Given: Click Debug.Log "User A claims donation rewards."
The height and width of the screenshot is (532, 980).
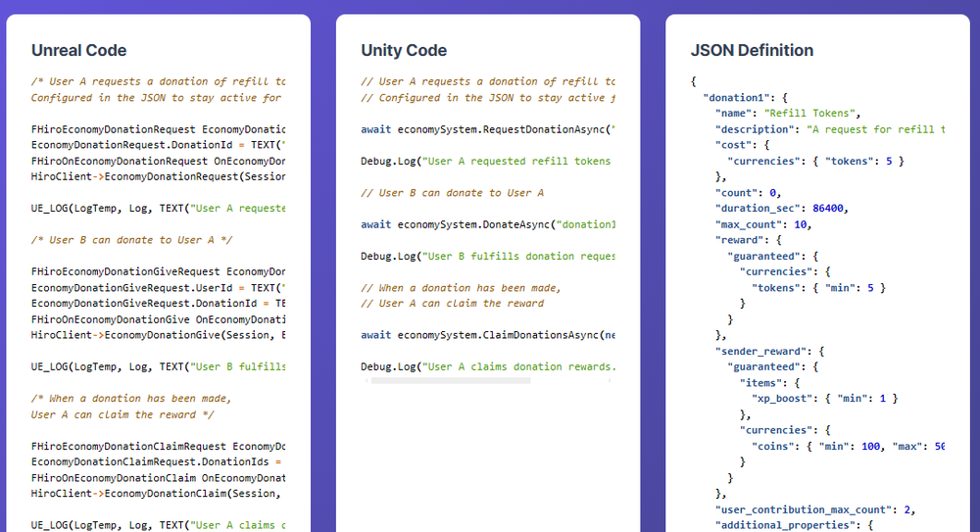Looking at the screenshot, I should (x=487, y=367).
